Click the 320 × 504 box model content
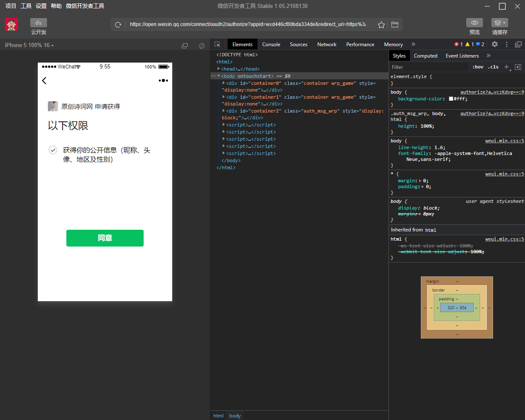525x420 pixels. [x=457, y=307]
